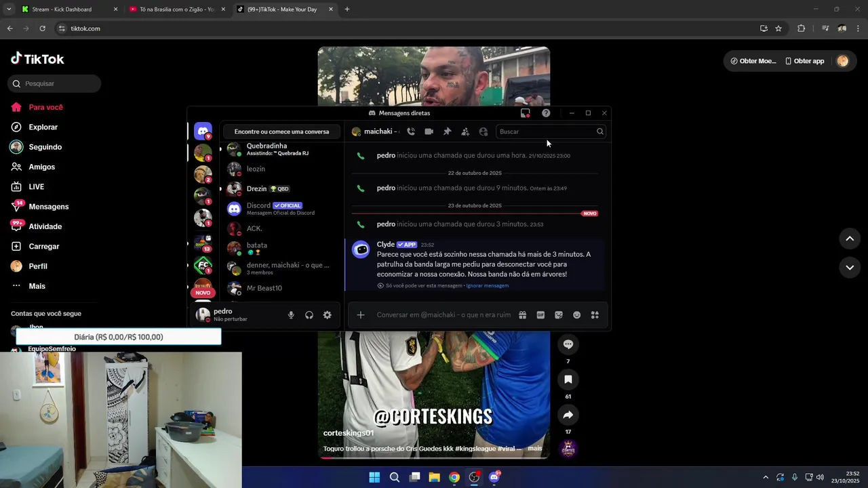Go to previous TikTok video with up arrow
The width and height of the screenshot is (868, 488).
pyautogui.click(x=850, y=239)
